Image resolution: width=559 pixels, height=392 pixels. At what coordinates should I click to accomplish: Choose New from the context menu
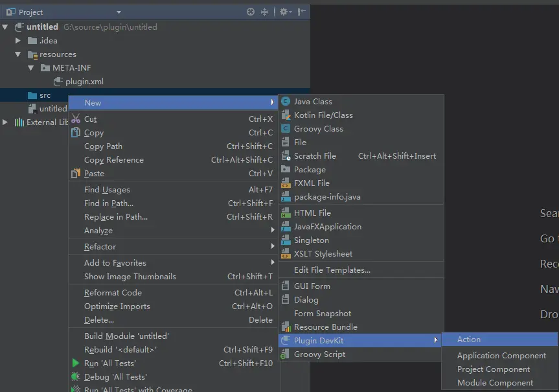point(173,103)
